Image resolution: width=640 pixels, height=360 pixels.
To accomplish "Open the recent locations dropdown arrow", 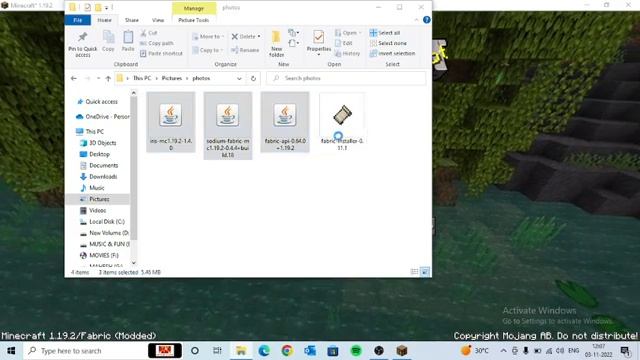I will point(98,78).
